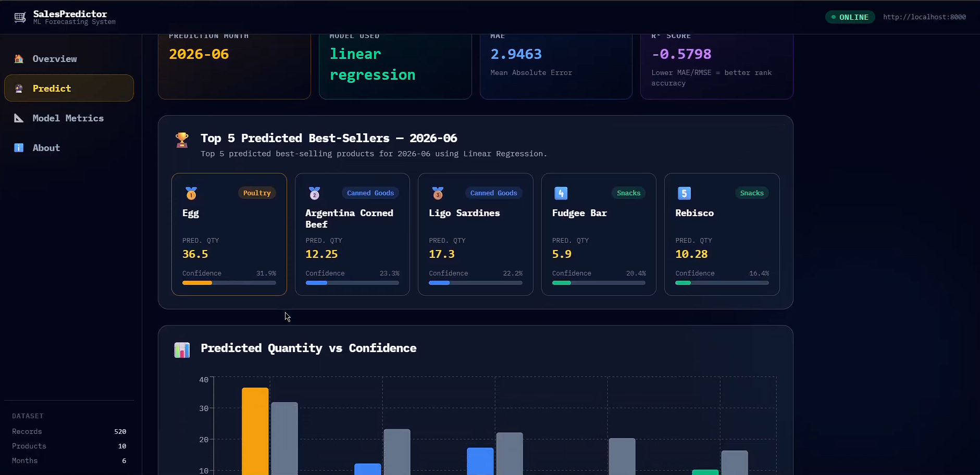Viewport: 980px width, 475px height.
Task: Click the number 4 badge on Fudgee Bar card
Action: click(561, 193)
